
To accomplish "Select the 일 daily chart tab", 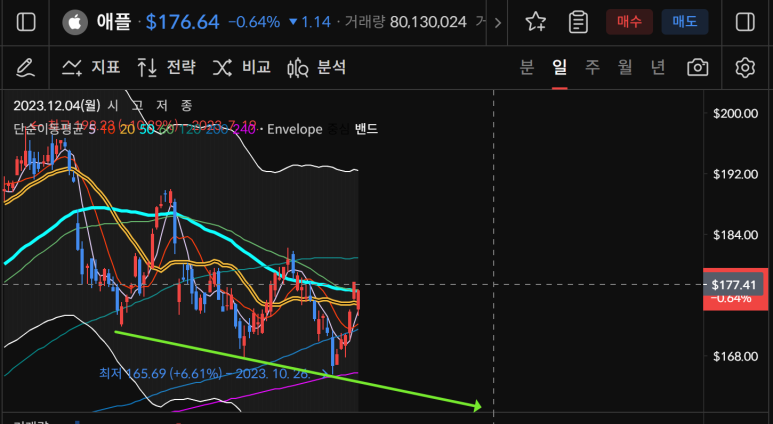I will click(560, 67).
